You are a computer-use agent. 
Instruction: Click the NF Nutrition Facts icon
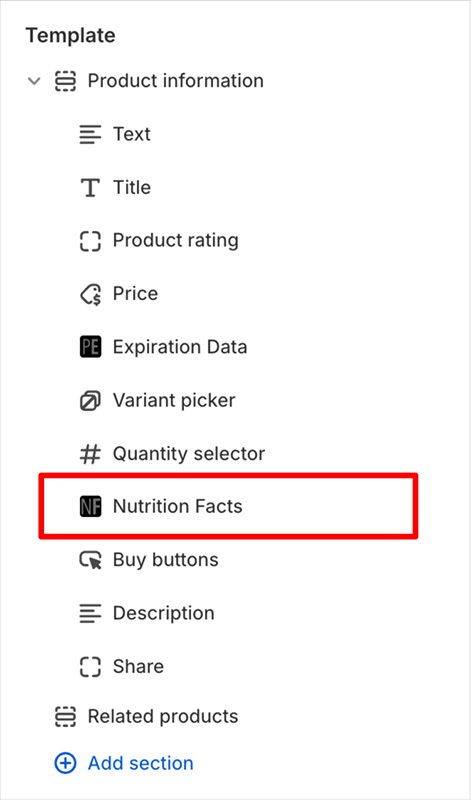pyautogui.click(x=90, y=506)
